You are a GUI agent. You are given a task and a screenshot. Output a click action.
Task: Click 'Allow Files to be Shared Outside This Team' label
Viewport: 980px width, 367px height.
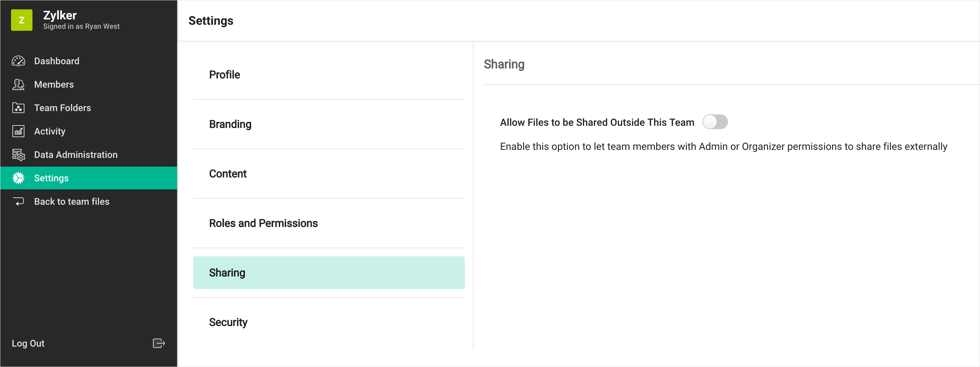[x=597, y=122]
